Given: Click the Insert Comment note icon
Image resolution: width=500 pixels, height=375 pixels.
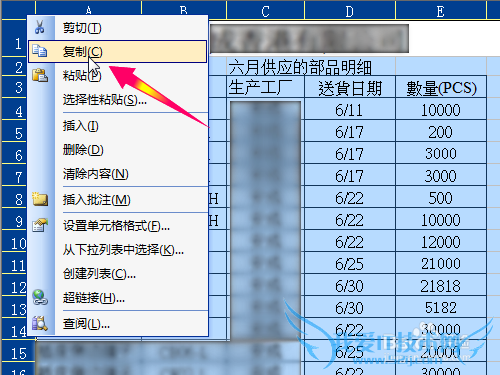Looking at the screenshot, I should (40, 199).
